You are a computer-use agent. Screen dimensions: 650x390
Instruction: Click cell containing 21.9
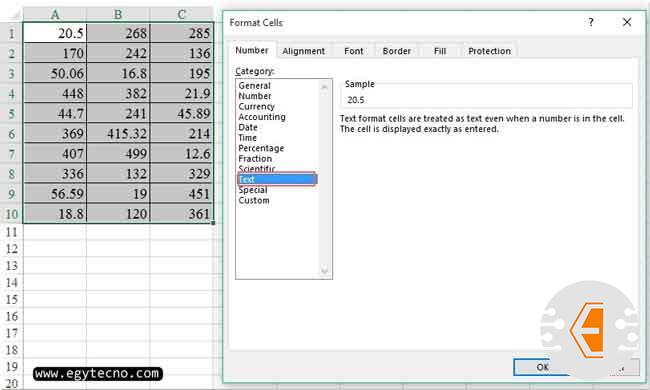click(182, 93)
